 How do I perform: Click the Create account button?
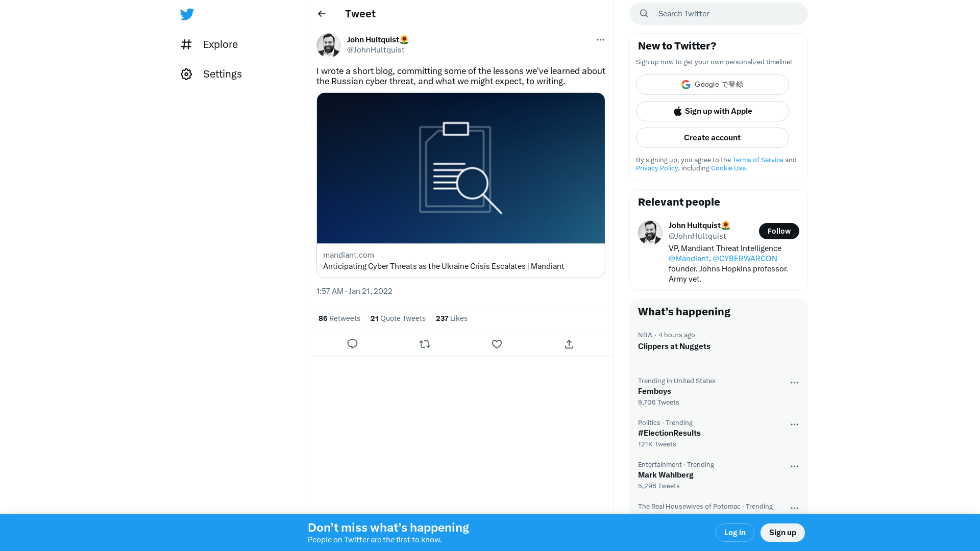713,138
